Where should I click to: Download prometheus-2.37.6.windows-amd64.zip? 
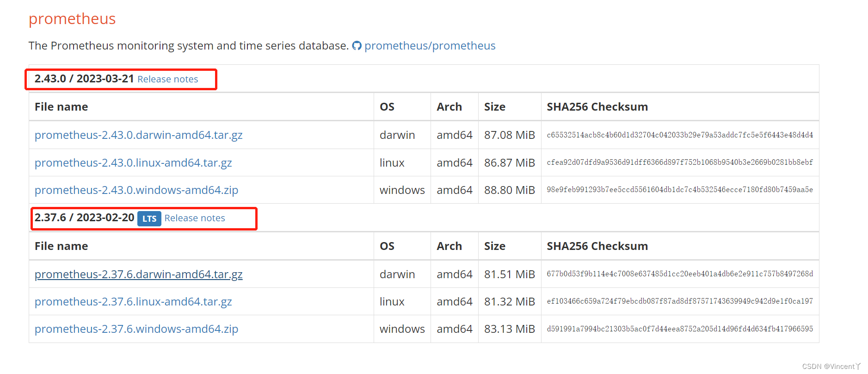point(136,329)
